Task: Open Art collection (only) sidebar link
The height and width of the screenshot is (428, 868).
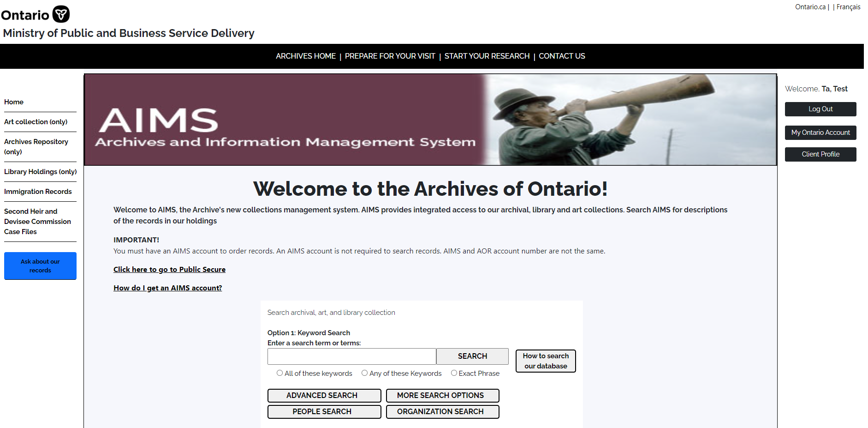Action: 36,122
